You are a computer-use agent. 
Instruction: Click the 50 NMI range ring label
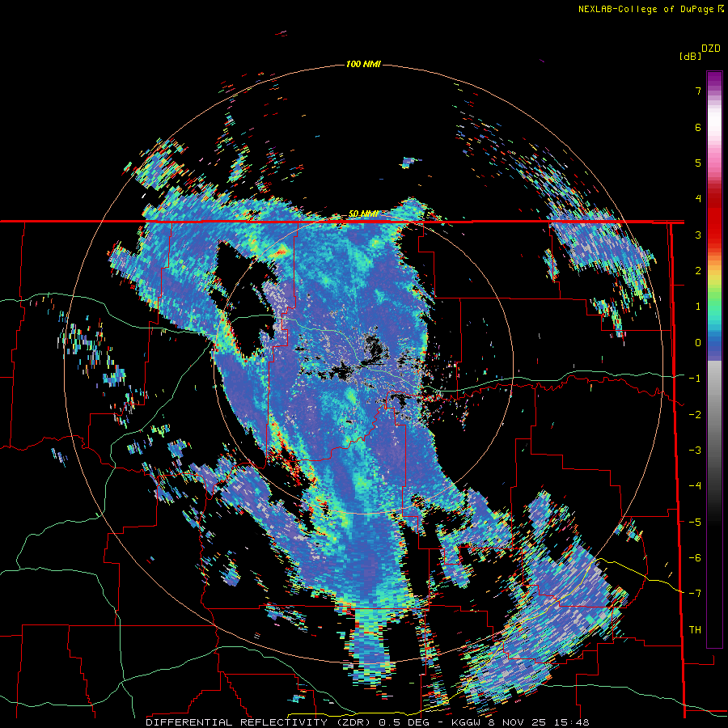tap(363, 214)
